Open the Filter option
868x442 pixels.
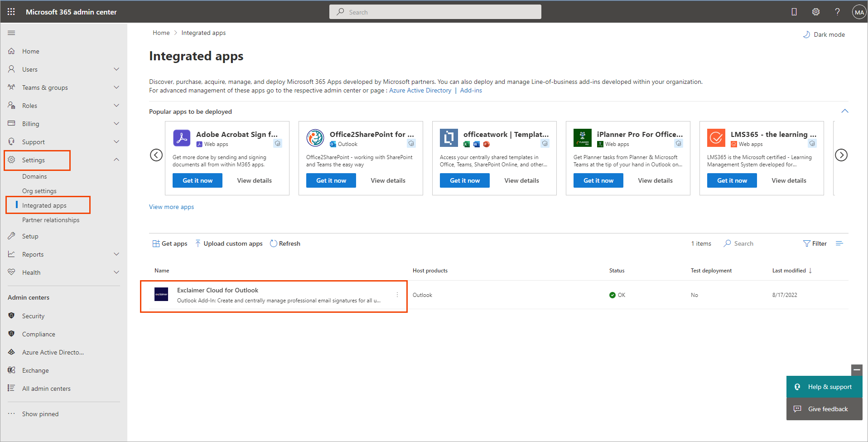click(815, 243)
